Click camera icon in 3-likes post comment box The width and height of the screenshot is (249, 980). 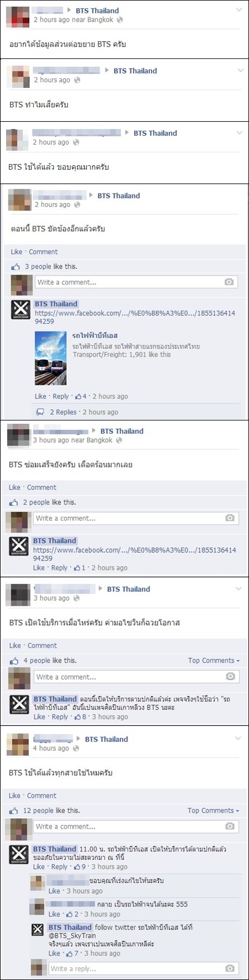[229, 282]
